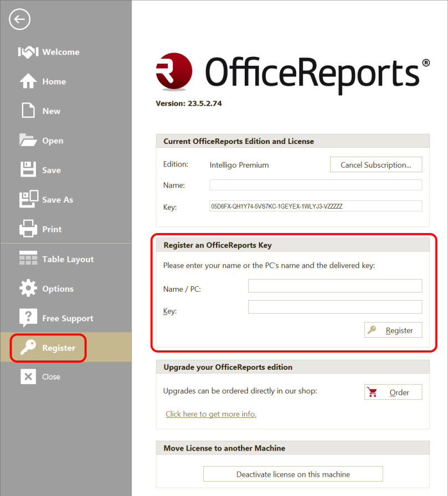Create a document with the New icon
The image size is (448, 496).
pyautogui.click(x=28, y=111)
